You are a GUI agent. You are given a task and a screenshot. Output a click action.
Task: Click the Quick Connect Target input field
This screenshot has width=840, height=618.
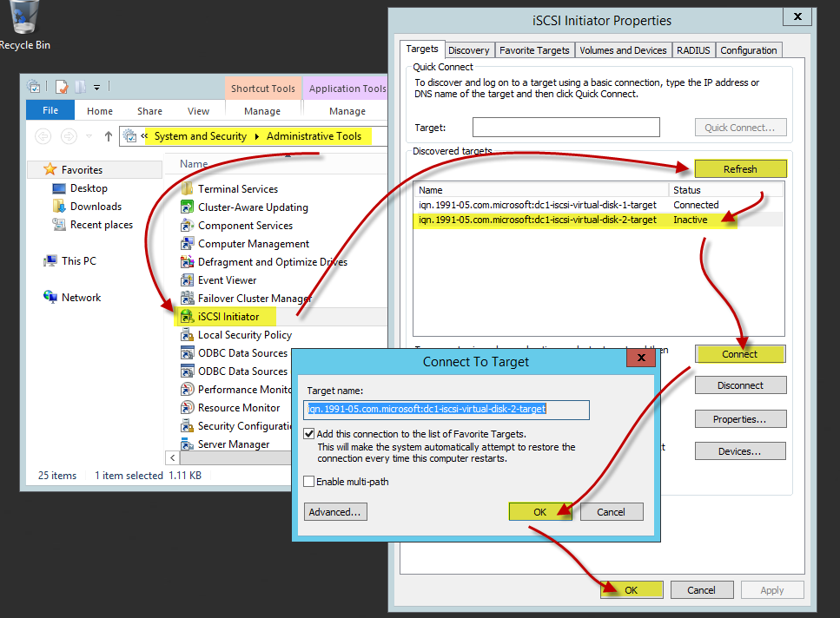click(566, 128)
